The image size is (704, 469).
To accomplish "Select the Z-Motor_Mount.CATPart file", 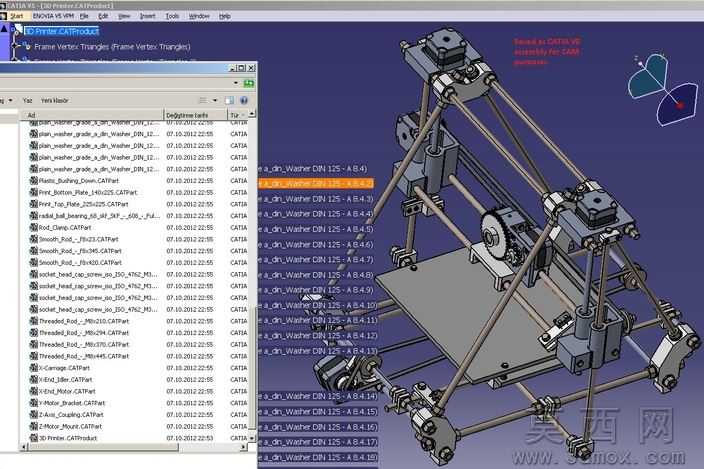I will (x=70, y=426).
